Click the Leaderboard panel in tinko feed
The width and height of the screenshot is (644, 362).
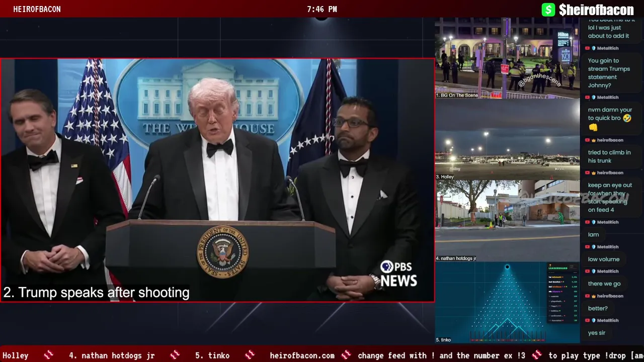562,294
